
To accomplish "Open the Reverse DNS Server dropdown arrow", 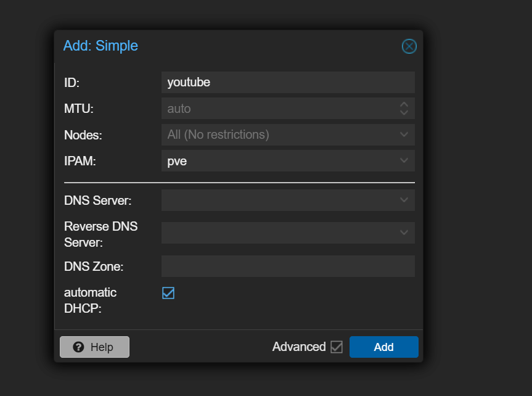I will coord(404,233).
